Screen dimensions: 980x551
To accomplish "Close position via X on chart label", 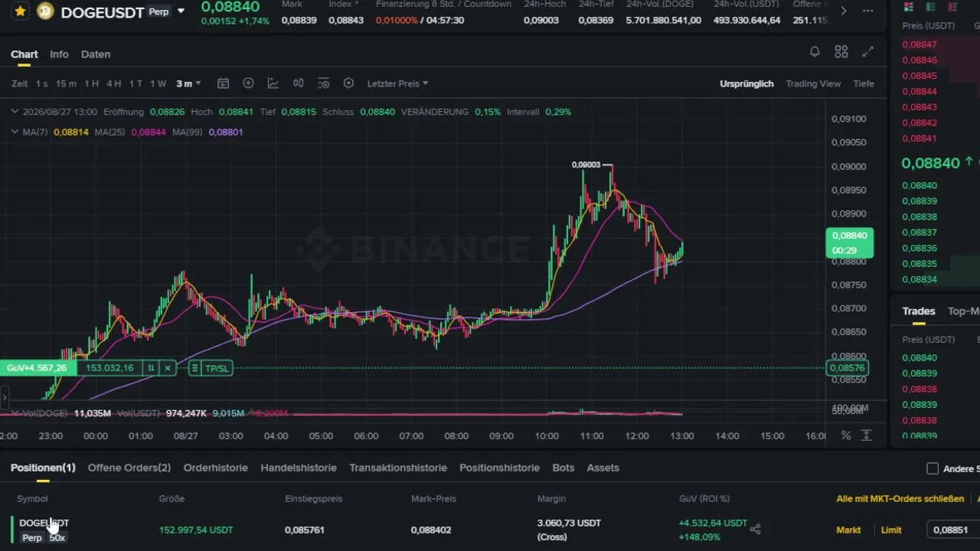I will pos(168,368).
